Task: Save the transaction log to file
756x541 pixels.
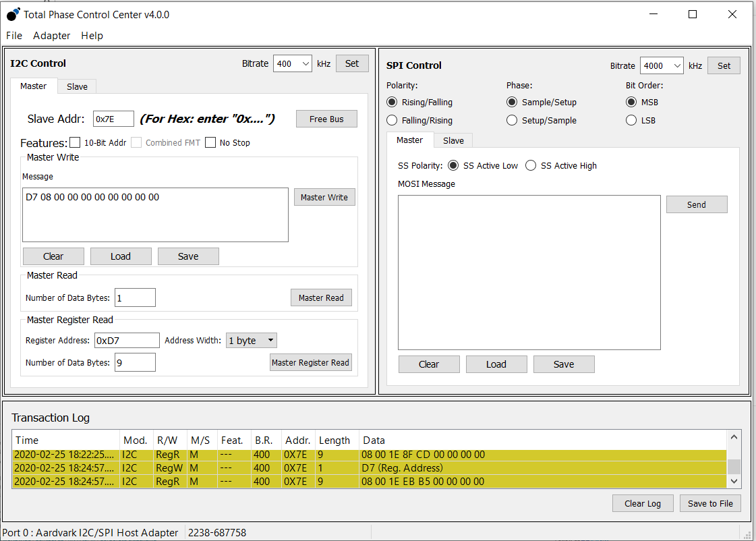Action: coord(709,503)
